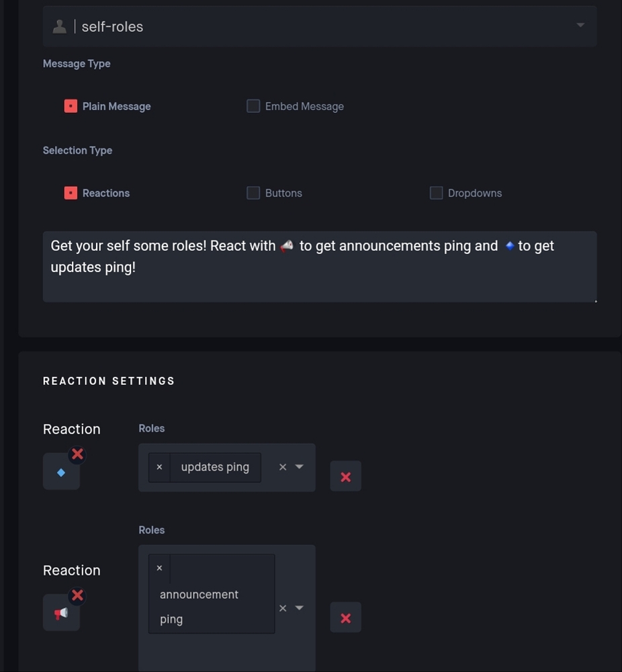Clear all roles in the updates ping selector
Image resolution: width=622 pixels, height=672 pixels.
(282, 466)
